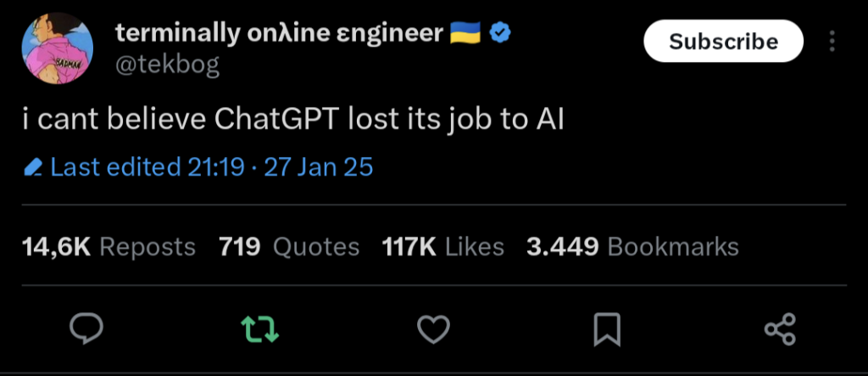Open the three-dot more options menu
Screen dimensions: 868x376
832,41
